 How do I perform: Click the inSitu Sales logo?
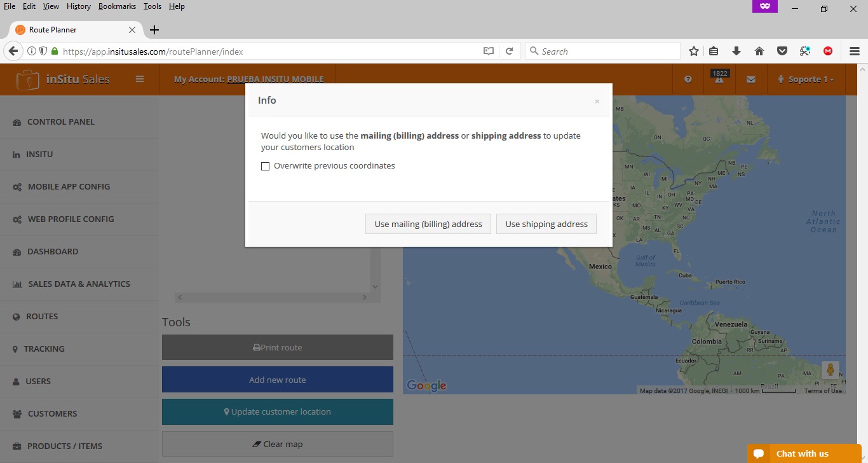click(64, 79)
